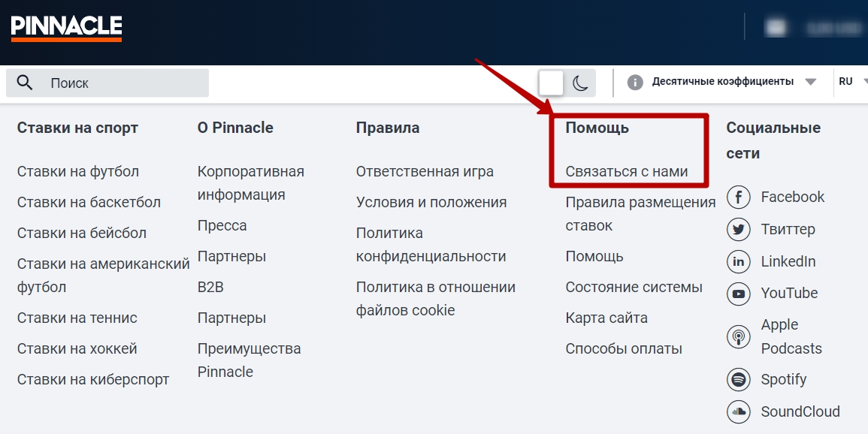Click the Социальные сети heading
868x434 pixels.
(x=773, y=140)
